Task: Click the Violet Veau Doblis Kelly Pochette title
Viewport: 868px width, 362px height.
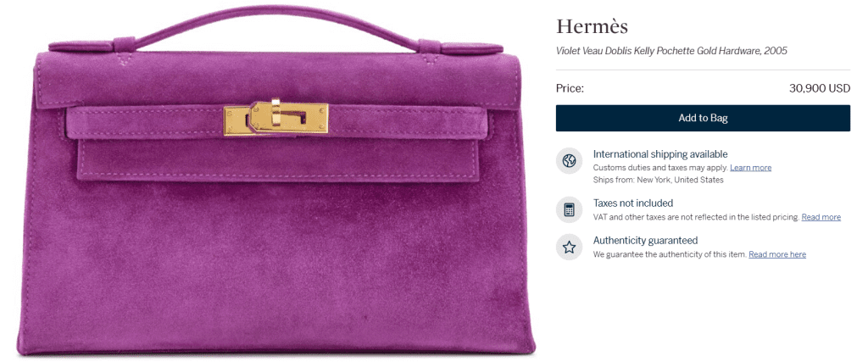Action: pyautogui.click(x=671, y=51)
